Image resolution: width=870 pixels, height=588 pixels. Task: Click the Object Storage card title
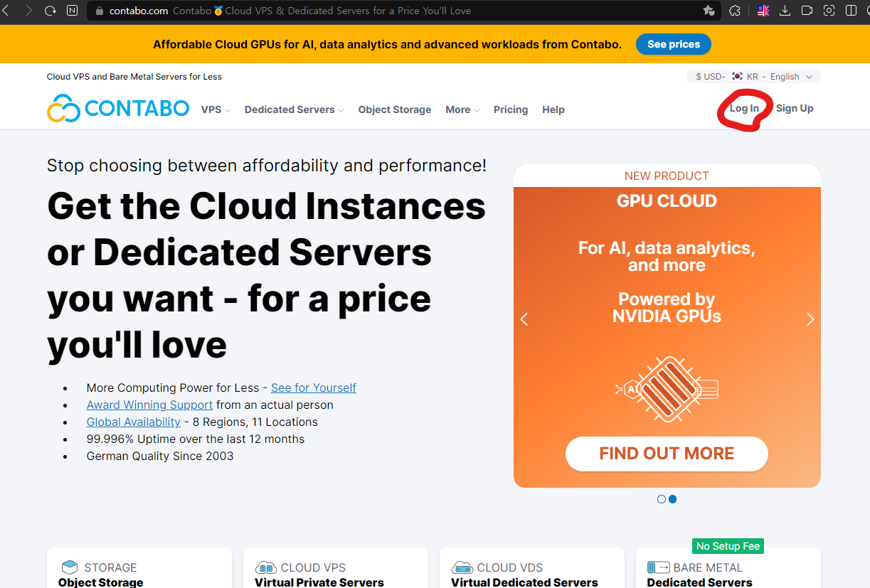(x=100, y=582)
